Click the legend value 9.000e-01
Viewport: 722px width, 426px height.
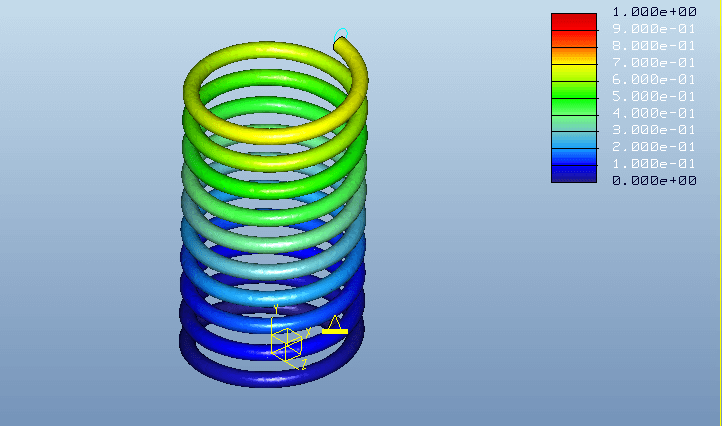[x=654, y=29]
